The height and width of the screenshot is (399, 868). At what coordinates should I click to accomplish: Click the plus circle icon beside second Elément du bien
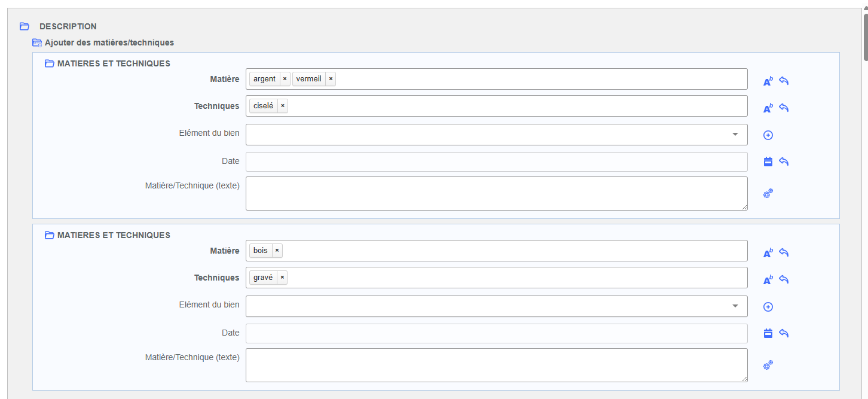pos(768,307)
